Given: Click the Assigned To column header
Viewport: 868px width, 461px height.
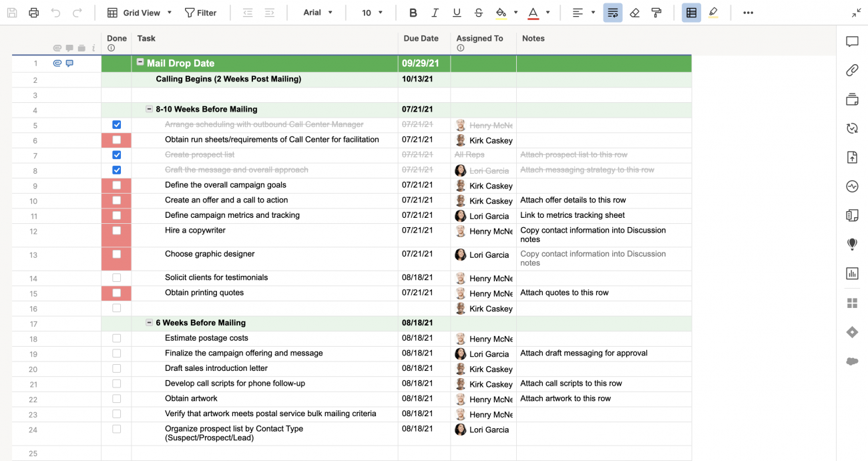Looking at the screenshot, I should coord(479,39).
